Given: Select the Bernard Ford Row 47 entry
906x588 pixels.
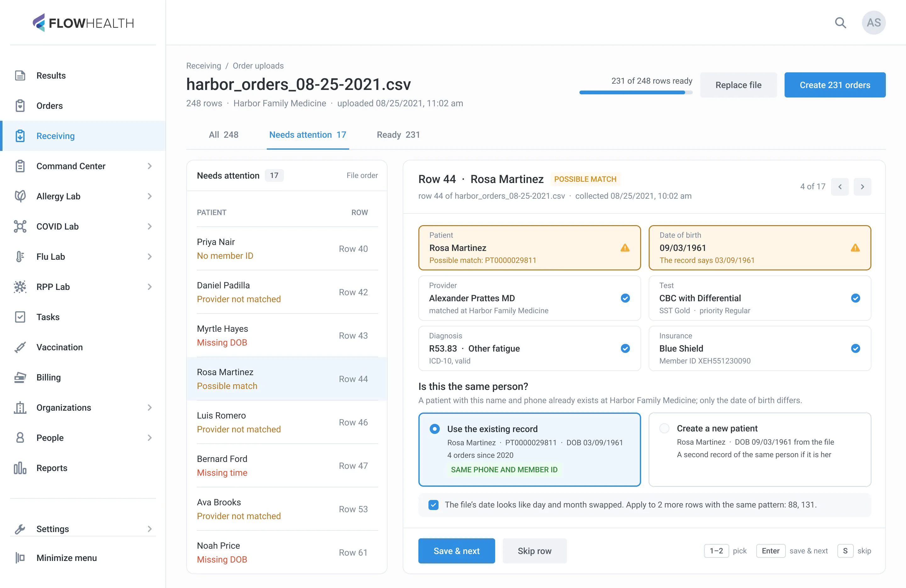Looking at the screenshot, I should (287, 465).
